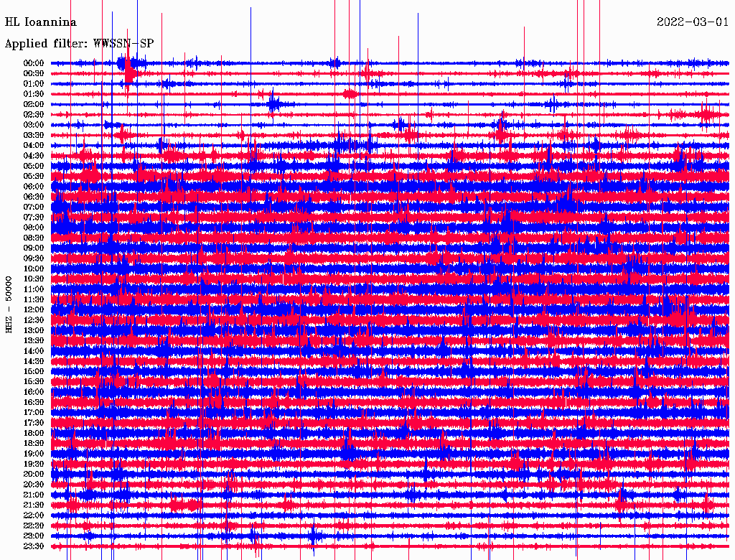Image resolution: width=735 pixels, height=560 pixels.
Task: Select the 06:00 time row label
Action: point(34,186)
